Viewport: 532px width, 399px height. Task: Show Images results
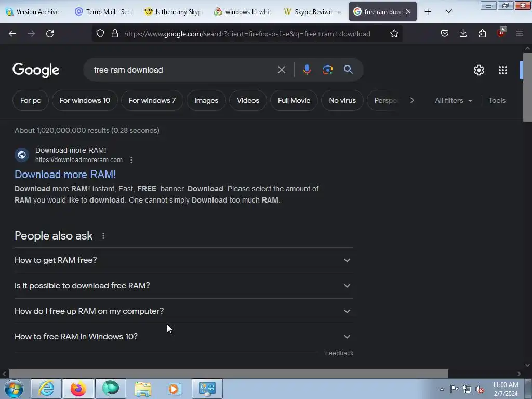point(206,100)
